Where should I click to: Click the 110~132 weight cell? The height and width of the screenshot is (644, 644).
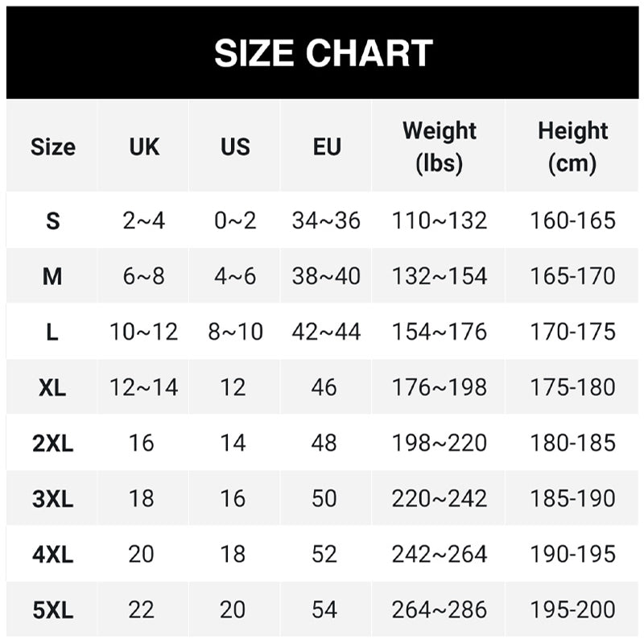(x=440, y=221)
